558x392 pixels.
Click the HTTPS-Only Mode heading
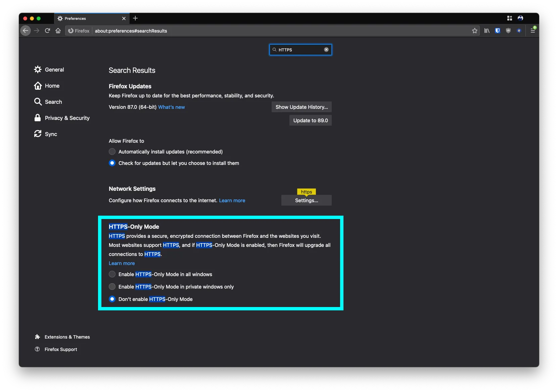click(134, 227)
